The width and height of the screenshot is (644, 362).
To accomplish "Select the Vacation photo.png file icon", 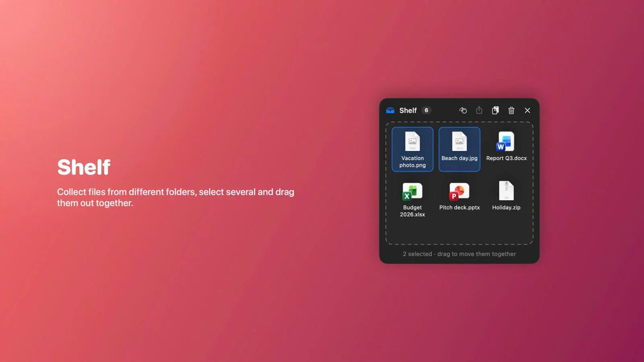I will (x=413, y=142).
